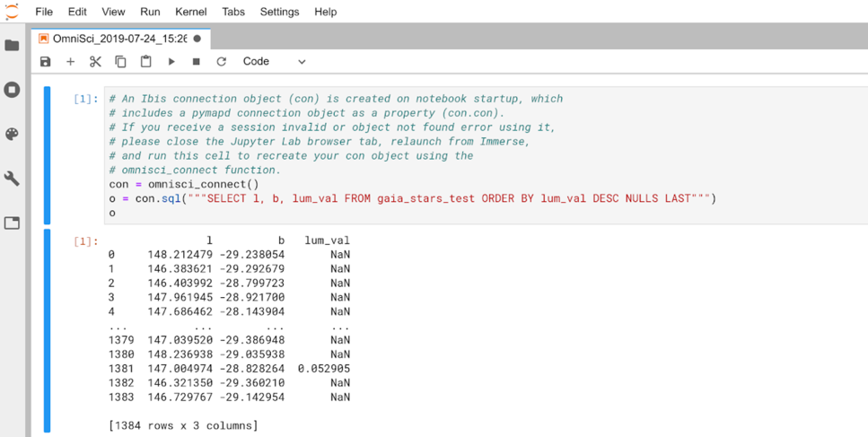Collapse output using the blue bar beside results
The width and height of the screenshot is (868, 437).
click(x=48, y=330)
